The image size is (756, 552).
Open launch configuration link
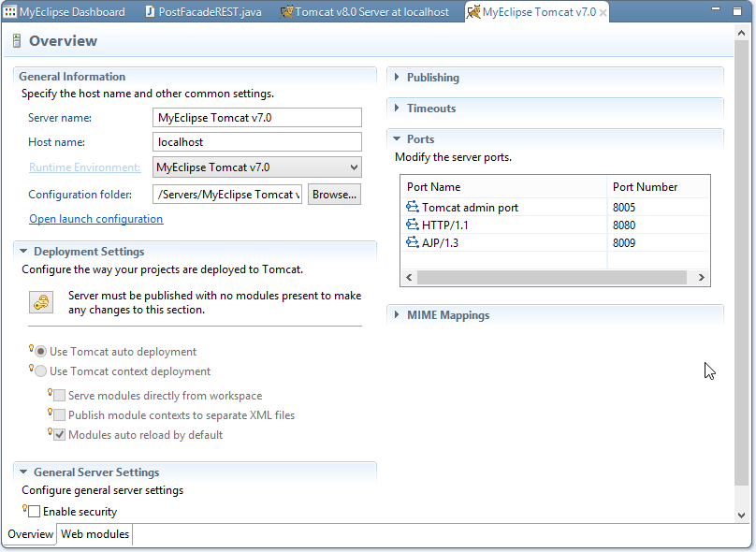(95, 218)
